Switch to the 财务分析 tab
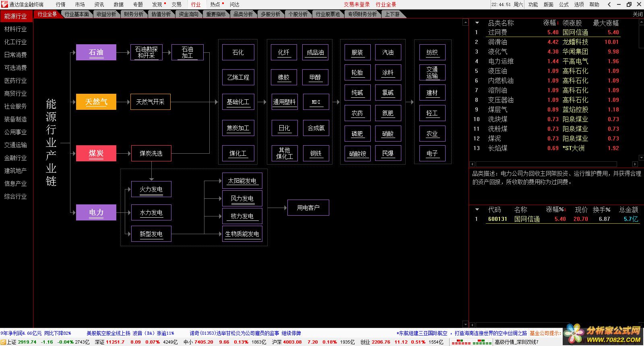 click(134, 14)
